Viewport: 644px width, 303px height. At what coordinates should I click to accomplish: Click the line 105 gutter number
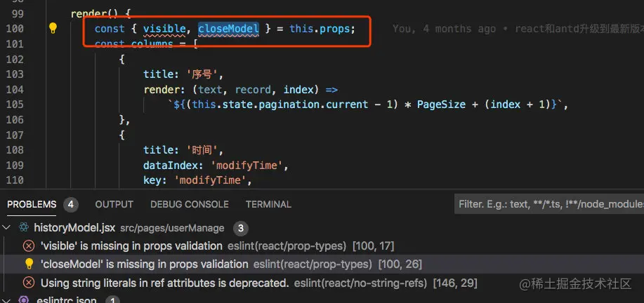pyautogui.click(x=15, y=105)
